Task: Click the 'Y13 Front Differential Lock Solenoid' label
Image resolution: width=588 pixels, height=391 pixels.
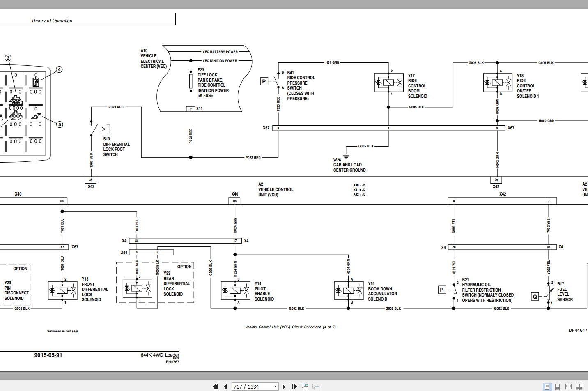Action: 95,289
